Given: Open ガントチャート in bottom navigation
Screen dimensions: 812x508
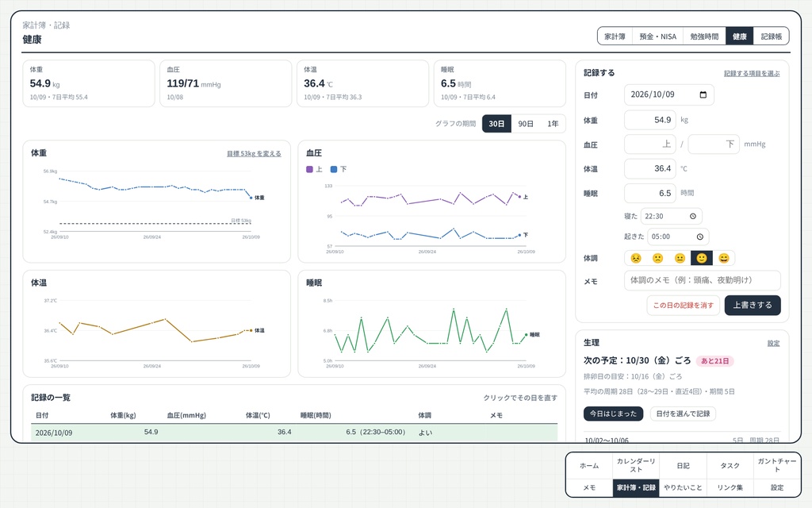Looking at the screenshot, I should click(x=777, y=466).
